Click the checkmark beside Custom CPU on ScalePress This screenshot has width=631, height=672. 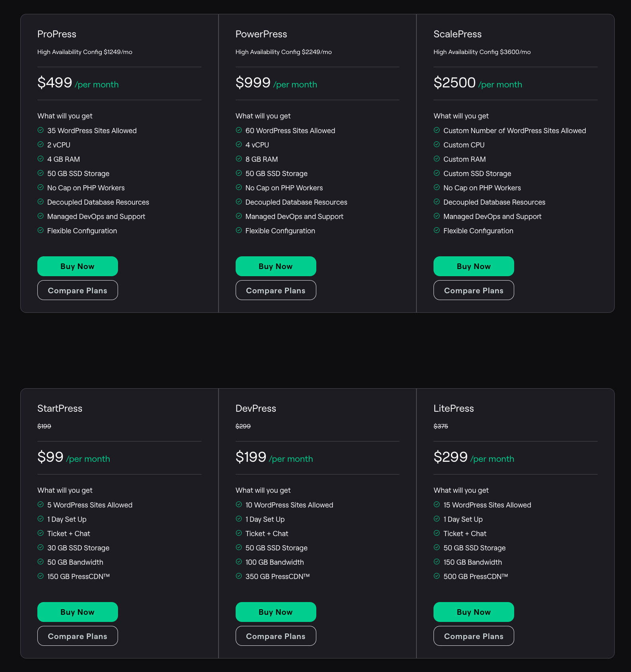point(437,144)
